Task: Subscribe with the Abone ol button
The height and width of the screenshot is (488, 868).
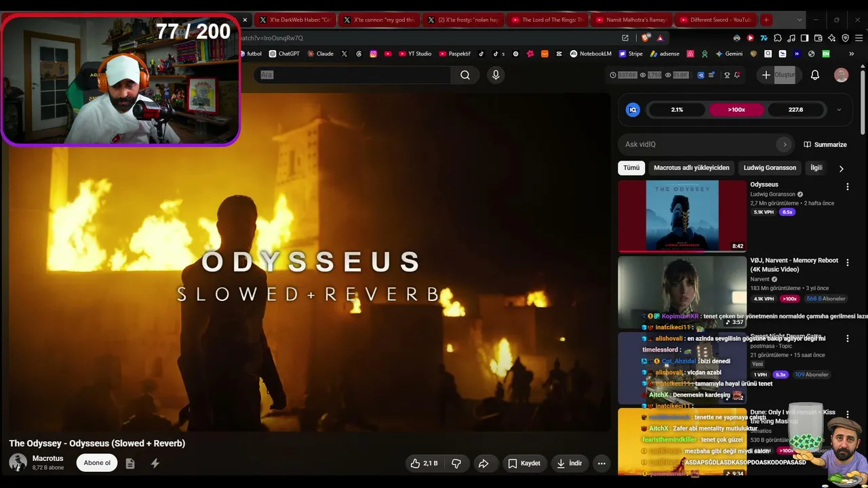Action: (97, 463)
